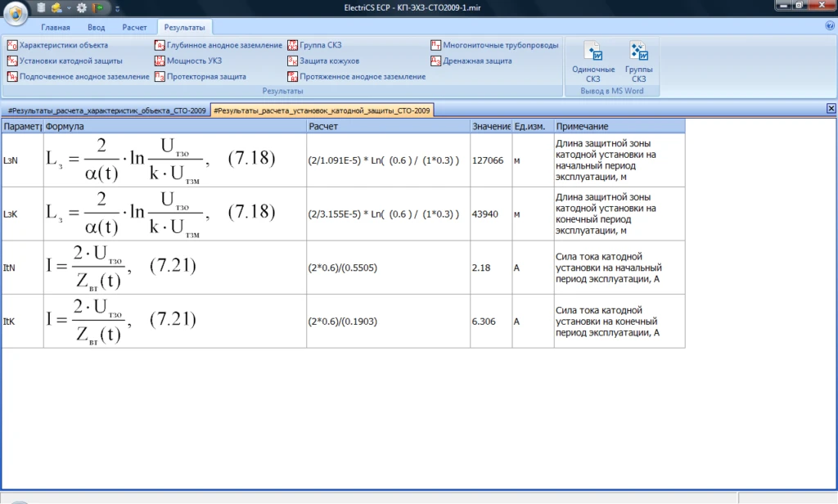Viewport: 838px width, 504px height.
Task: Close the current results document tab
Action: click(831, 108)
